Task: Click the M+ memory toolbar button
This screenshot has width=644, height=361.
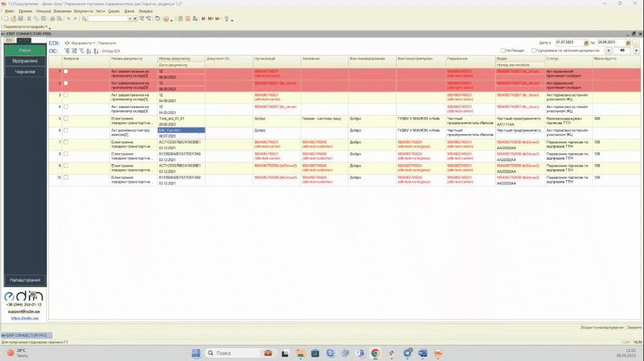Action: coord(211,19)
